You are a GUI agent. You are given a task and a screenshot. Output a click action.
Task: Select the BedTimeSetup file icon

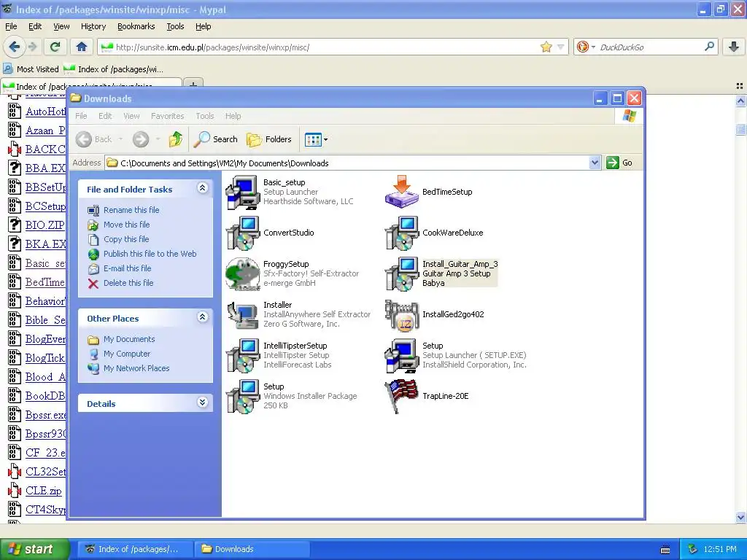tap(402, 192)
